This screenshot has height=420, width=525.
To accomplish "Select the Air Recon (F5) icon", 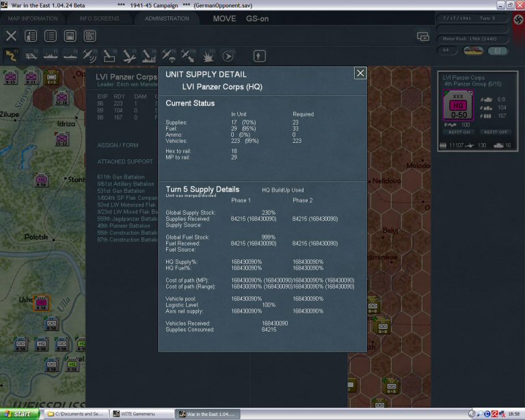I will coord(90,55).
